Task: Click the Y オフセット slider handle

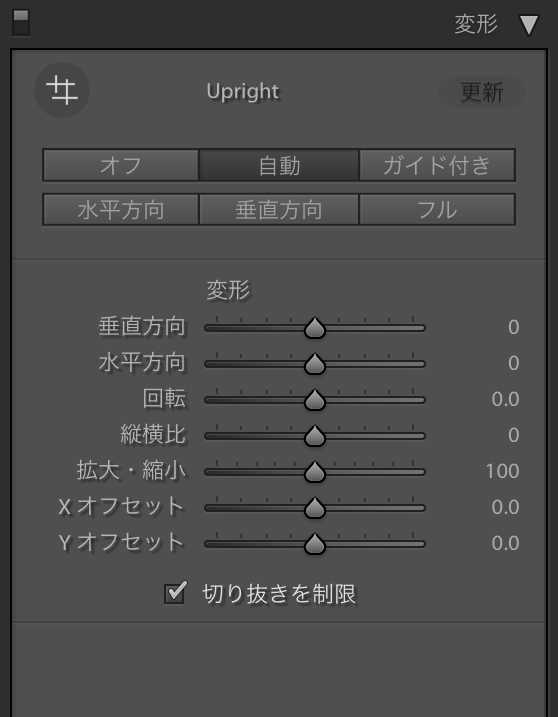Action: coord(315,544)
